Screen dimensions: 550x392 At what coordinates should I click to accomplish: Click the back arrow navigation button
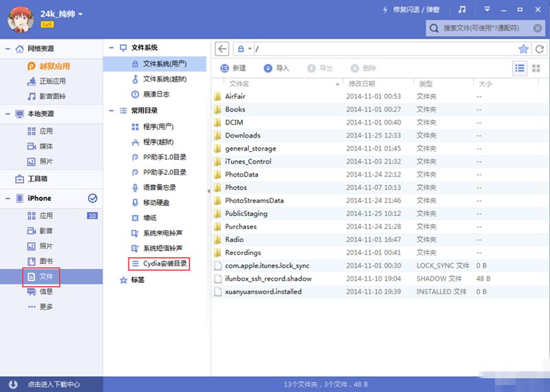222,49
